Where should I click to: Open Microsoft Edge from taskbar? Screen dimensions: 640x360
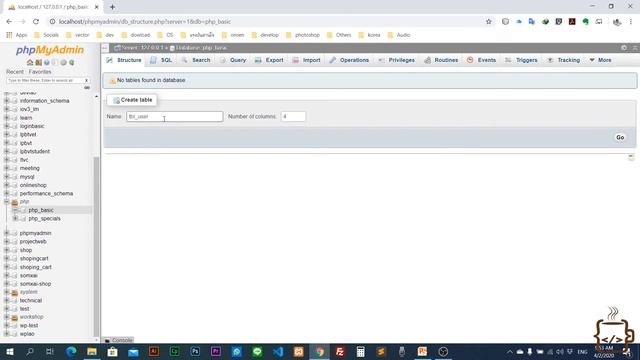pos(71,351)
